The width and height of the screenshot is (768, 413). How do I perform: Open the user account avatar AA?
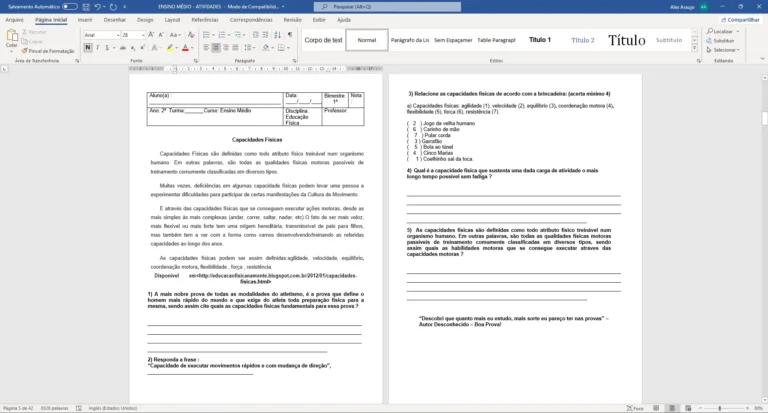coord(704,7)
